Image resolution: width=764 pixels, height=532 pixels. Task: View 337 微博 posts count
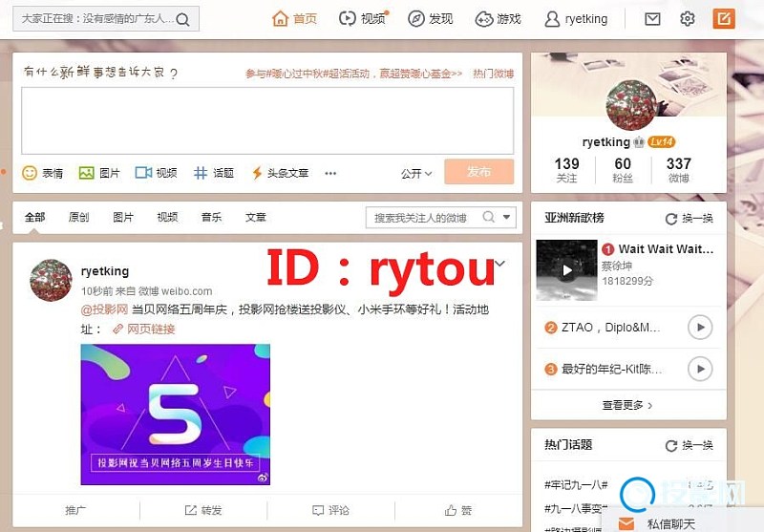pyautogui.click(x=679, y=170)
